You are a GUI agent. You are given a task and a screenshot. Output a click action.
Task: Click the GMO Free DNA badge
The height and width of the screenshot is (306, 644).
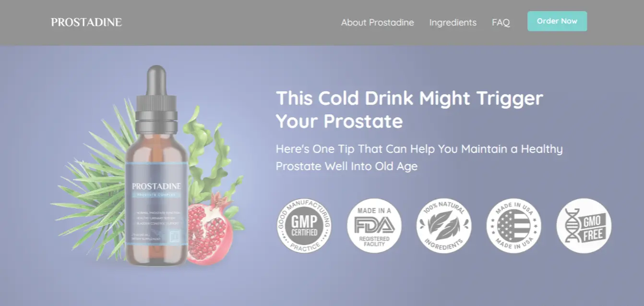pos(584,226)
